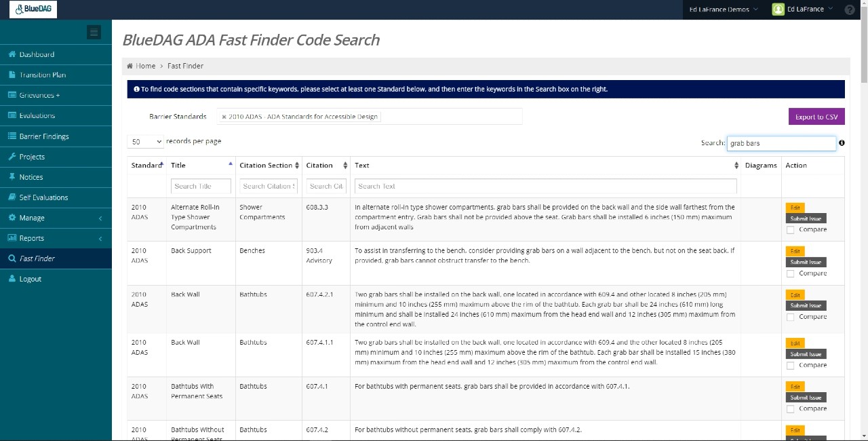Click the Evaluations sidebar icon
Image resolution: width=868 pixels, height=441 pixels.
12,115
